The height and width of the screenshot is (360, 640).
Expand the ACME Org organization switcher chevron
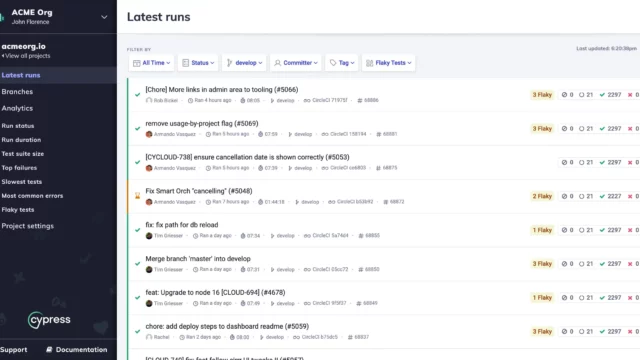(104, 17)
